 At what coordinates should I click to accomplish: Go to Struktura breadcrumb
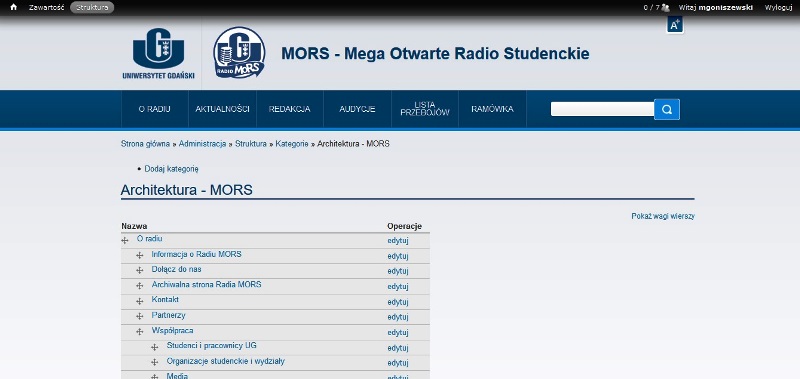point(251,144)
